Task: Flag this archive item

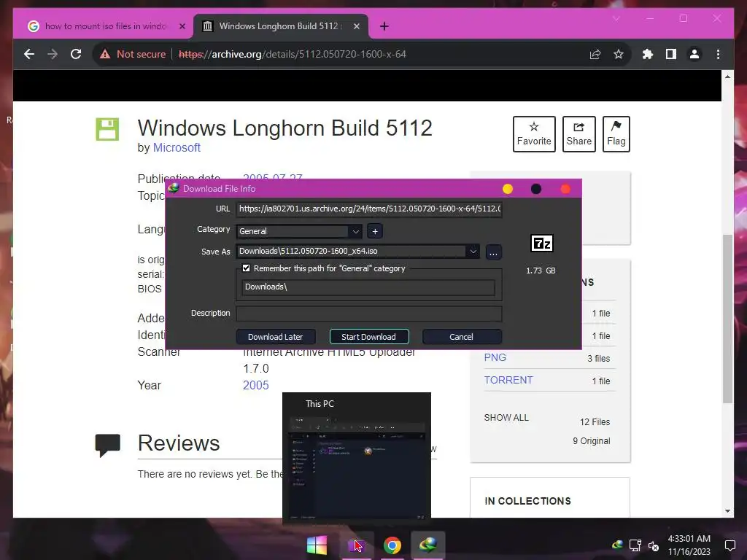Action: point(616,134)
